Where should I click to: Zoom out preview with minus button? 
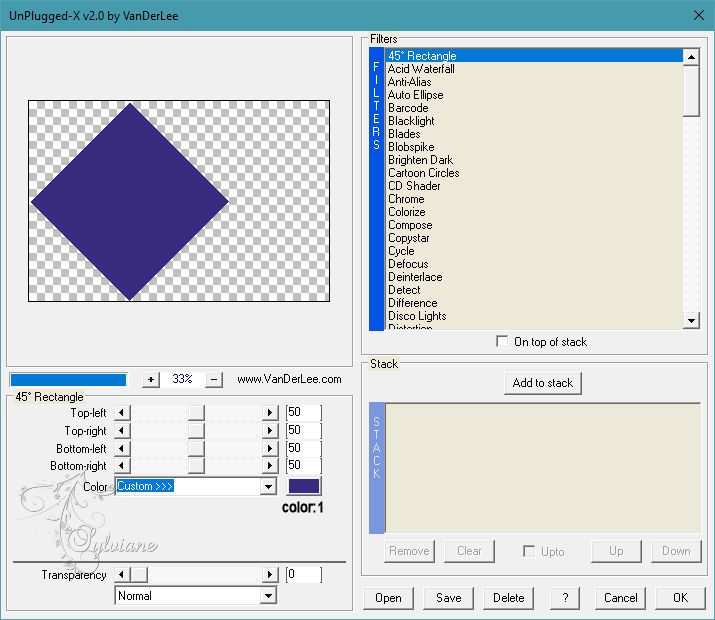click(214, 379)
